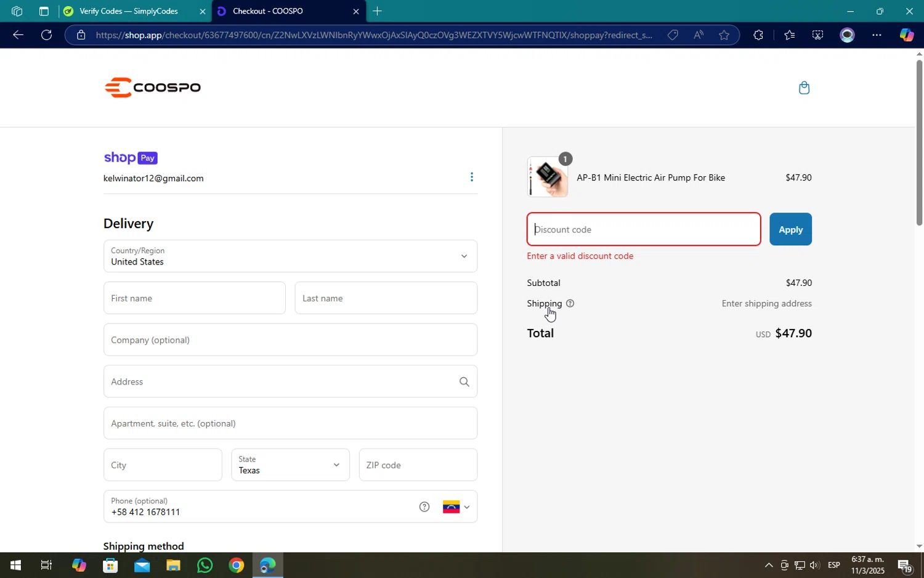Open the Shop Pay account options menu
This screenshot has height=578, width=924.
tap(472, 177)
